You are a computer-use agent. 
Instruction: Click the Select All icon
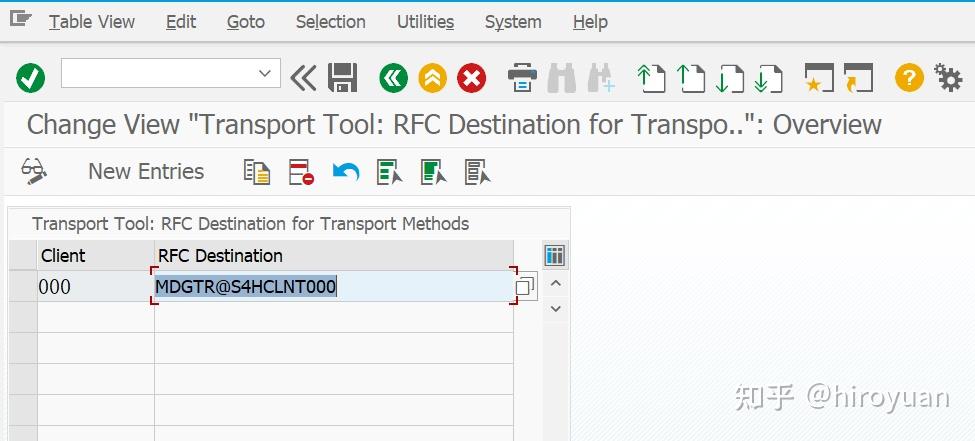[x=389, y=172]
